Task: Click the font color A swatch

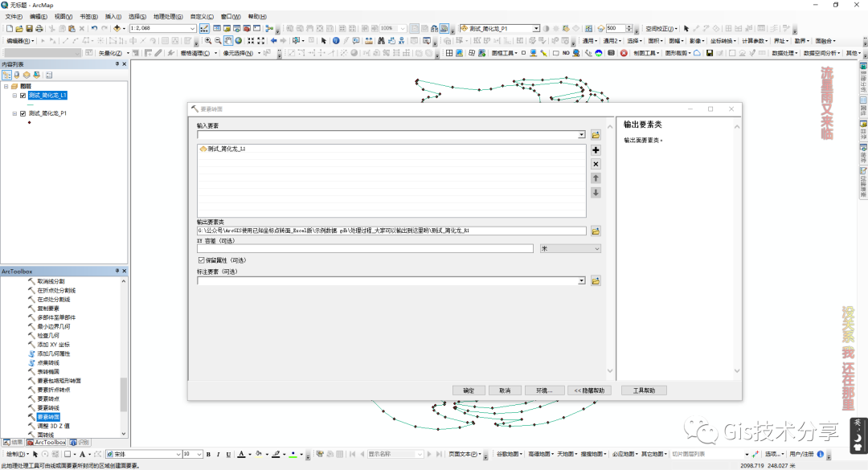Action: pyautogui.click(x=240, y=454)
